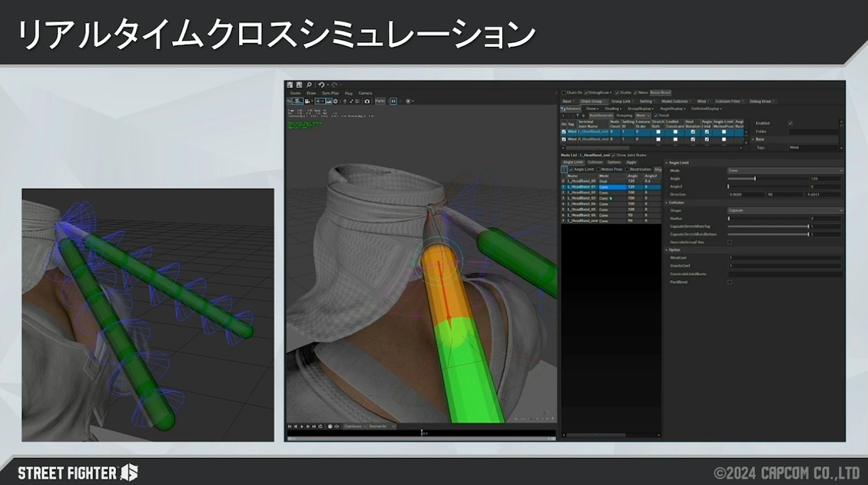Toggle the PartBlend checkbox
868x485 pixels.
(x=730, y=282)
